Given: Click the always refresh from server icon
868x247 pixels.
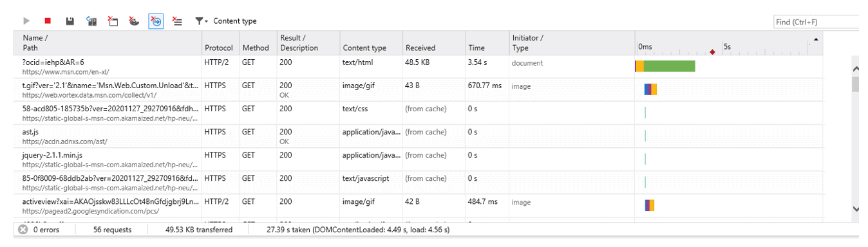Looking at the screenshot, I should (x=92, y=21).
